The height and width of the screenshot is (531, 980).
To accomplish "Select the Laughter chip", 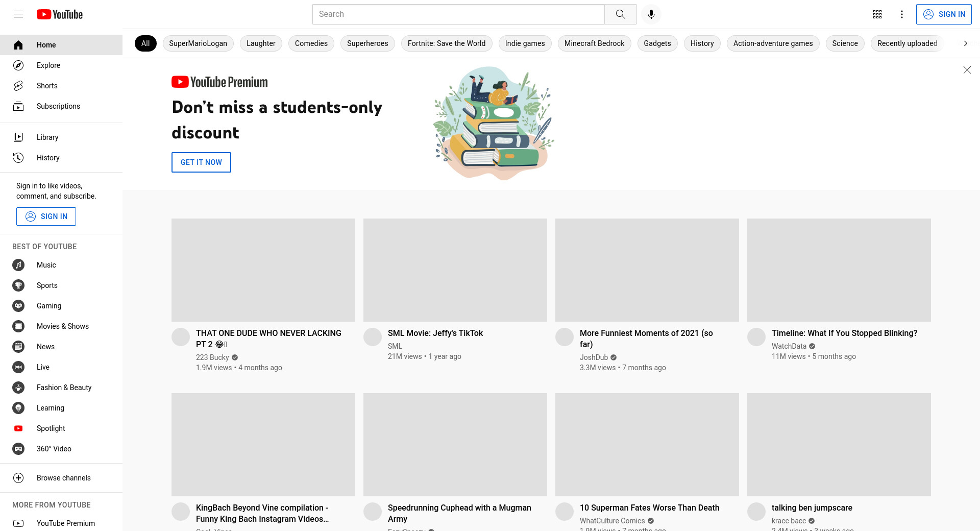I will pyautogui.click(x=261, y=43).
